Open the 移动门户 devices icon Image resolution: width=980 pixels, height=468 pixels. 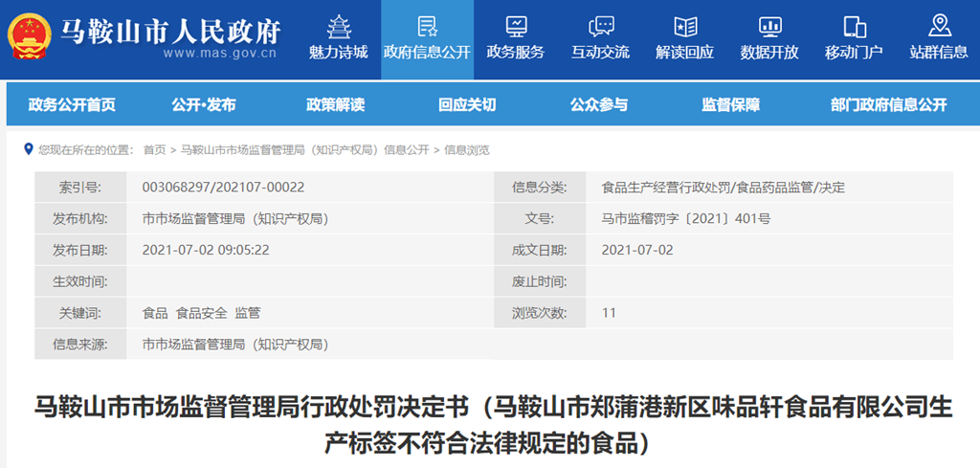(855, 26)
